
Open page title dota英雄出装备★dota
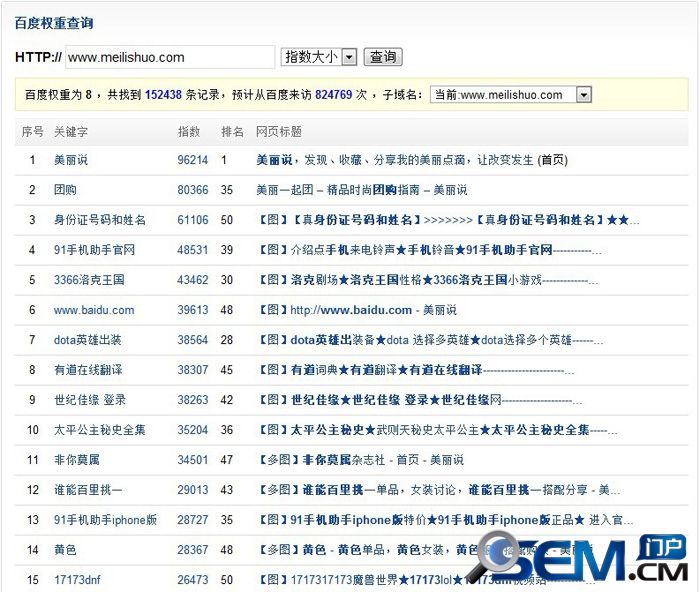pos(430,340)
